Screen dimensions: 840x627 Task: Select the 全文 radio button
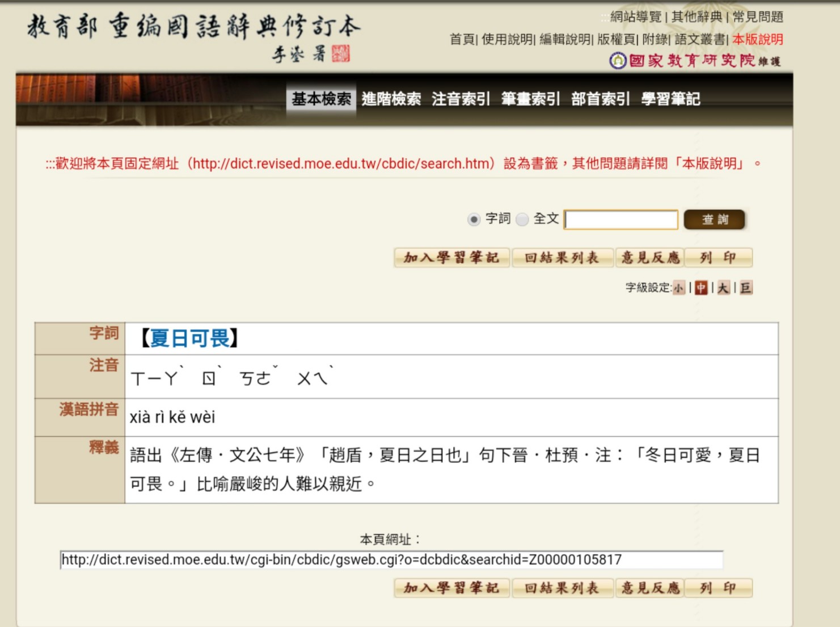522,220
